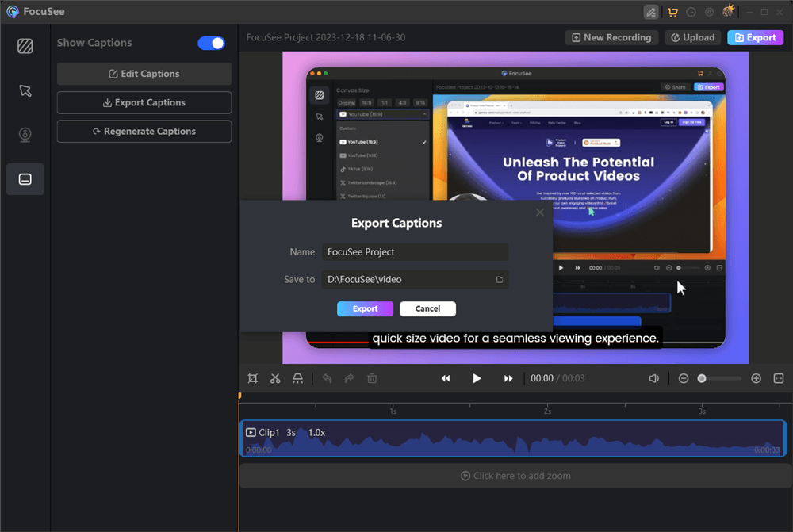Click the '1.0x' speed label on Clip1
This screenshot has height=532, width=793.
316,433
